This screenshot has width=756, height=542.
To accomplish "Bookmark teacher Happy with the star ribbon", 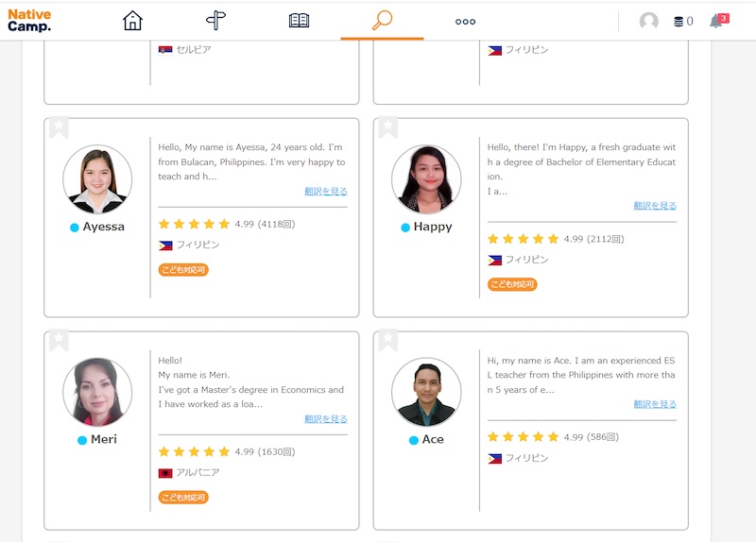I will tap(388, 127).
